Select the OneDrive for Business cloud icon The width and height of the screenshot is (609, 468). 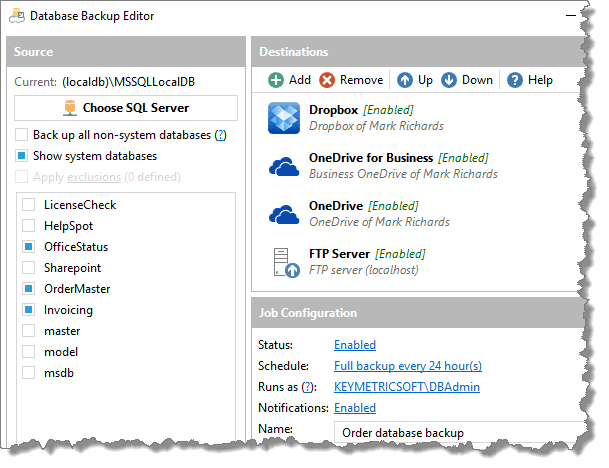(284, 165)
